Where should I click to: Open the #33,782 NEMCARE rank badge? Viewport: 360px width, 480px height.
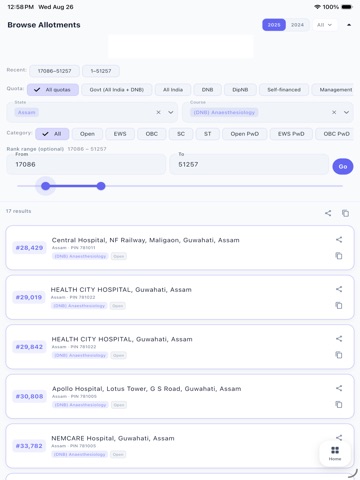[x=29, y=446]
